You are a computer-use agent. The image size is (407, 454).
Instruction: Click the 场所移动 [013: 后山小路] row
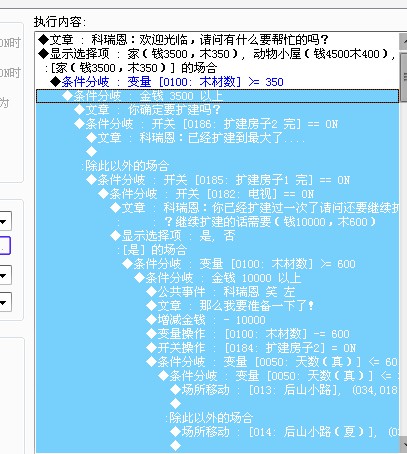click(x=217, y=390)
